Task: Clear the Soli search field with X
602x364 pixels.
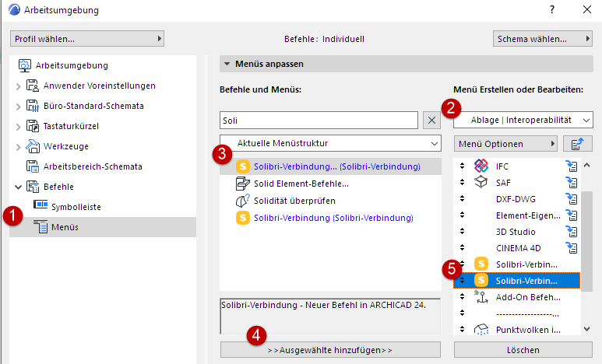Action: (x=432, y=121)
